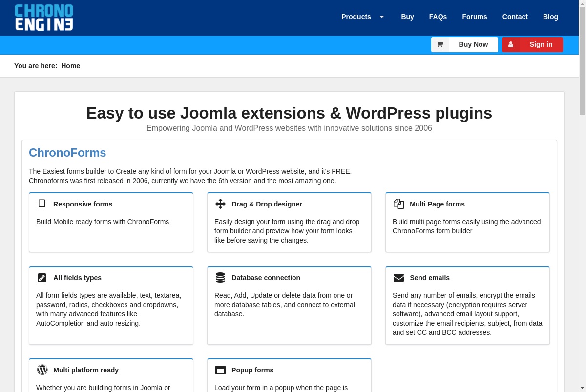
Task: Click the Drag & Drop designer title
Action: (267, 204)
